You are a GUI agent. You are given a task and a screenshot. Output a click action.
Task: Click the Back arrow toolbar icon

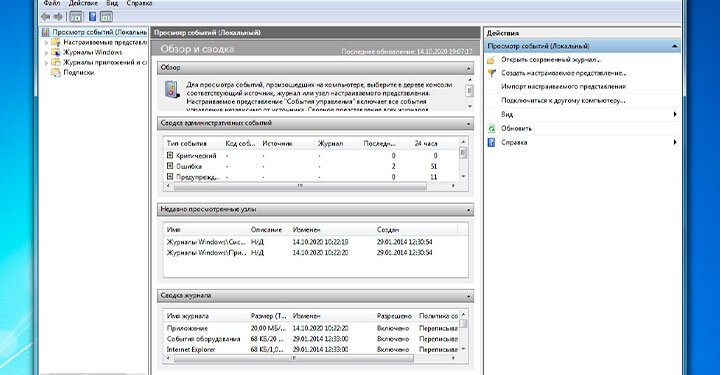(x=45, y=17)
